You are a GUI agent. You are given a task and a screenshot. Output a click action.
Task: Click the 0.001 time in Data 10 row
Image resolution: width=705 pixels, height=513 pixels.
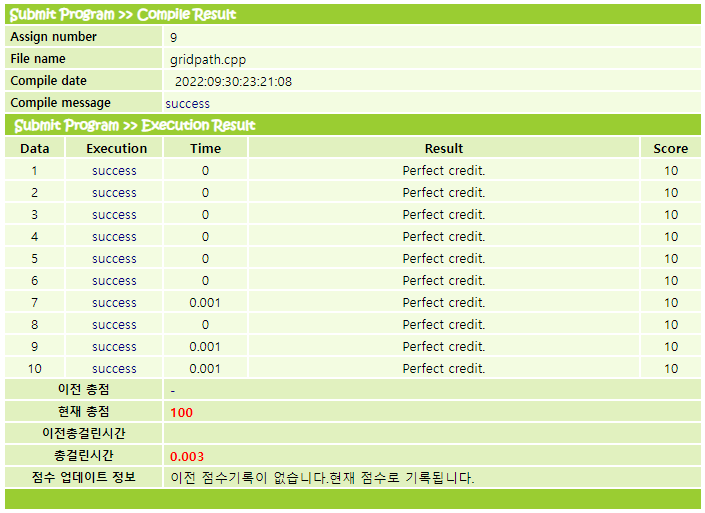[x=205, y=369]
